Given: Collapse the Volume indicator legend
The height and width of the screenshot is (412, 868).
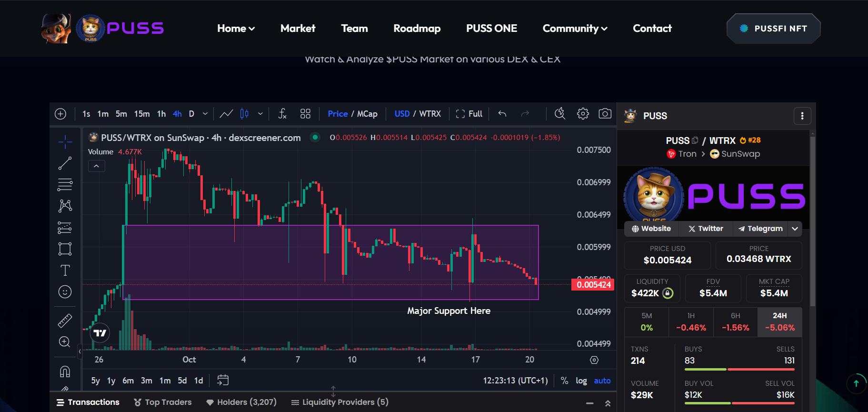Looking at the screenshot, I should 97,166.
